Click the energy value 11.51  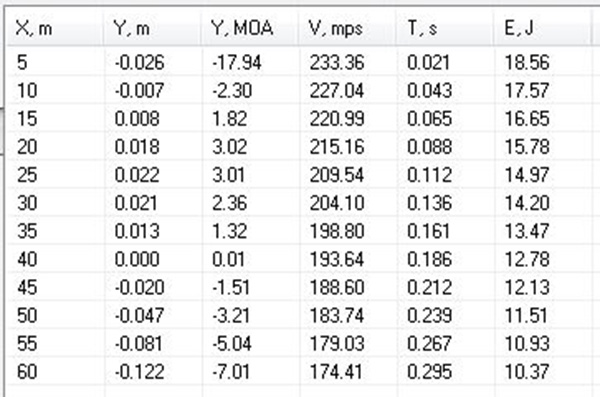526,315
